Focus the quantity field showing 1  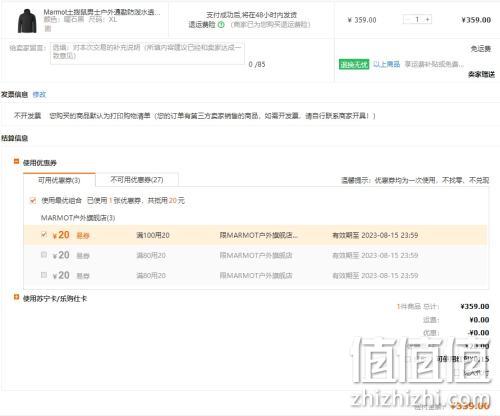pos(417,20)
